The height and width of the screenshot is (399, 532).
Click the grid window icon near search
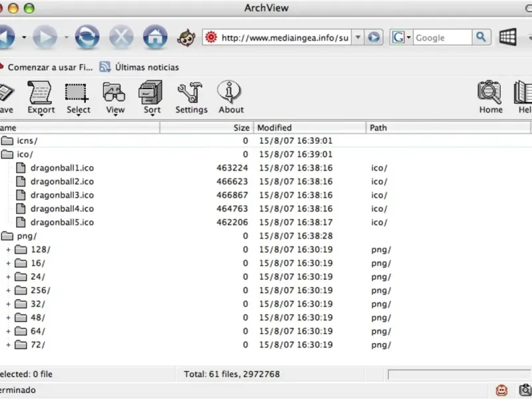coord(508,37)
